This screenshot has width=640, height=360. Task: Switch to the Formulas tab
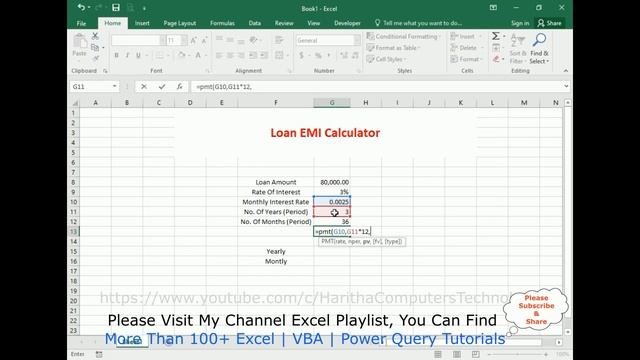pyautogui.click(x=222, y=23)
